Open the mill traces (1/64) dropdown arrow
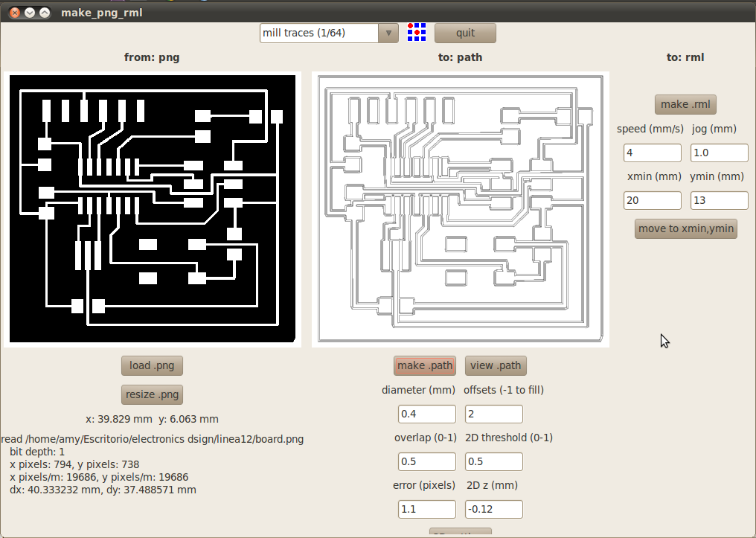The width and height of the screenshot is (756, 538). (x=388, y=33)
